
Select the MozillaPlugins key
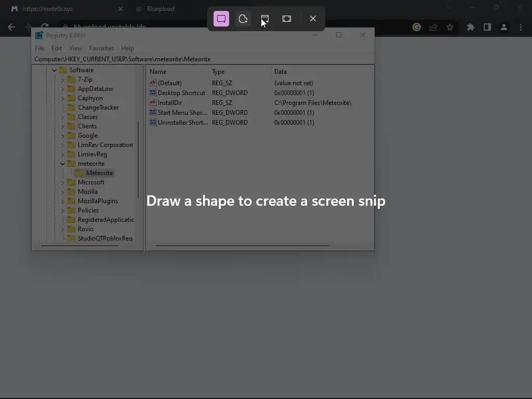point(98,201)
